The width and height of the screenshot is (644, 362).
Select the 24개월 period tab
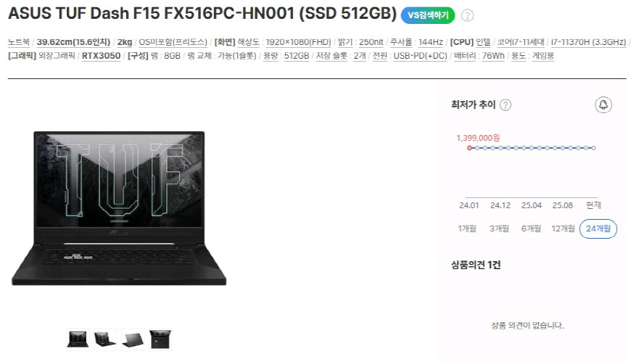click(x=598, y=229)
